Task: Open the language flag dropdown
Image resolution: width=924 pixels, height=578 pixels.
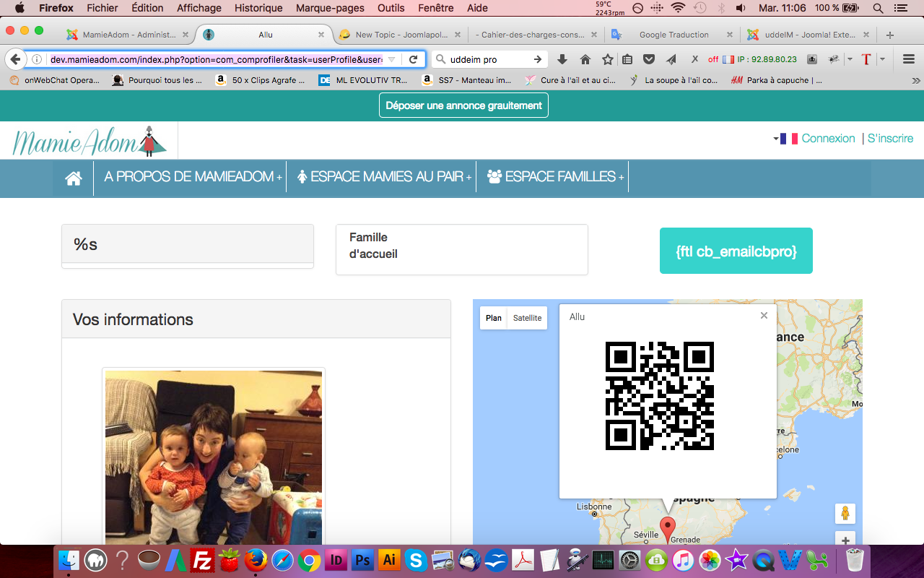Action: point(785,138)
